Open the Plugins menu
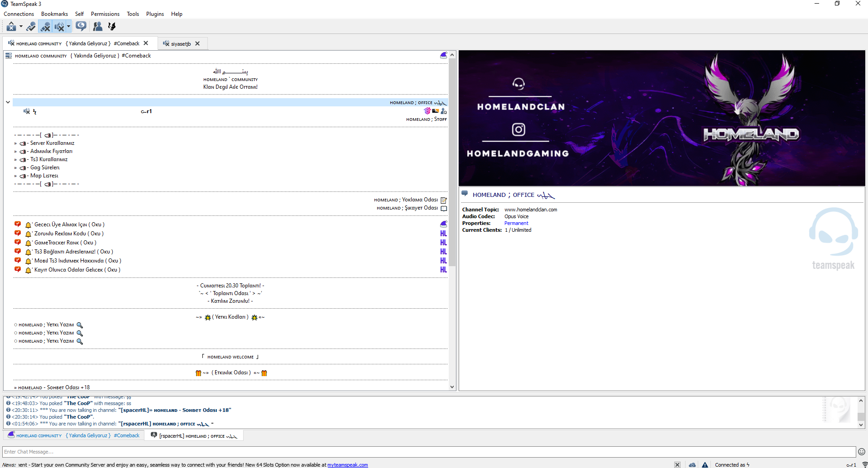Screen dimensions: 868x468 (155, 14)
